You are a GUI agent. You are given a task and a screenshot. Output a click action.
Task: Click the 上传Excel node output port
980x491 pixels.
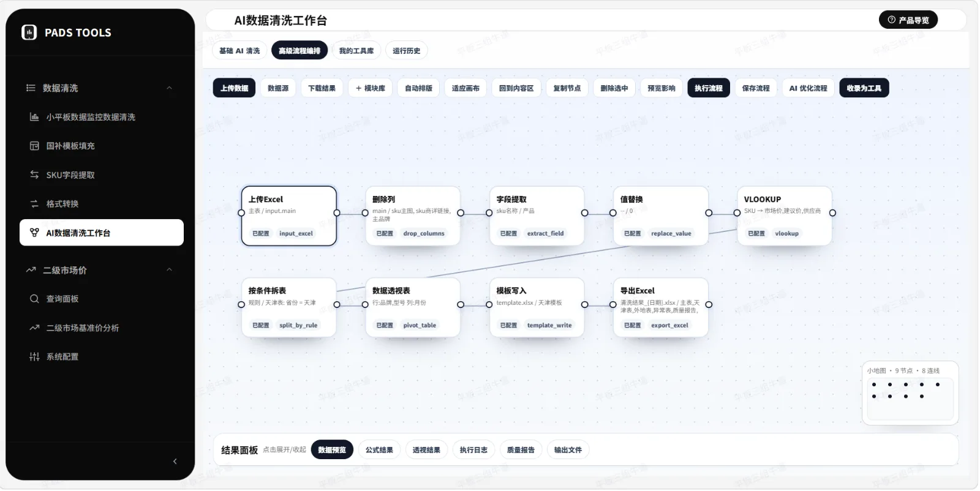click(337, 213)
